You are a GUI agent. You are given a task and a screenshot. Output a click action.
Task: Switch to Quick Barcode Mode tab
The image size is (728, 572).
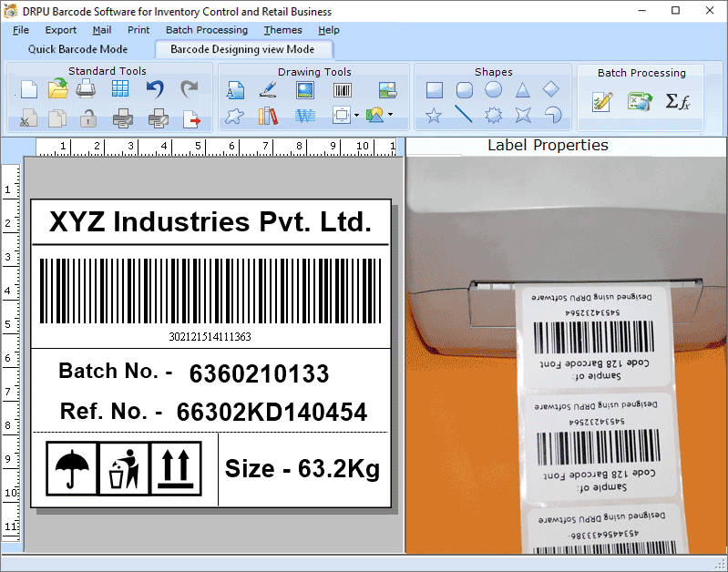pos(78,49)
